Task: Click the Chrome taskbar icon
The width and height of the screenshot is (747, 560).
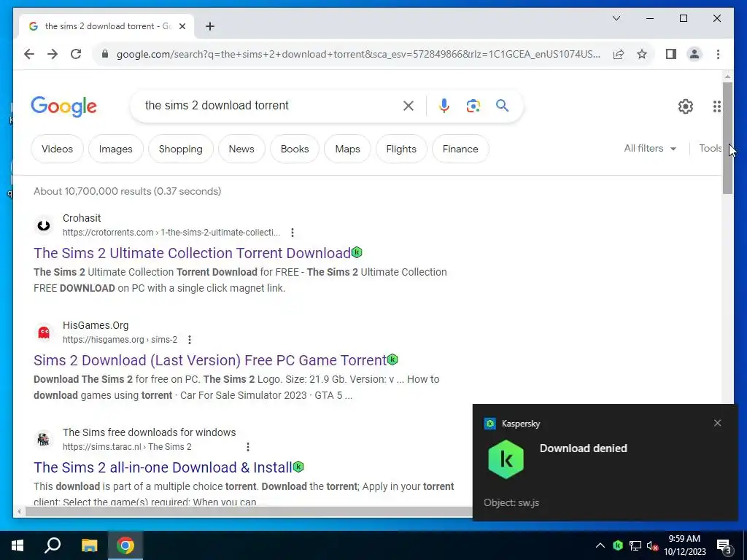Action: coord(125,545)
